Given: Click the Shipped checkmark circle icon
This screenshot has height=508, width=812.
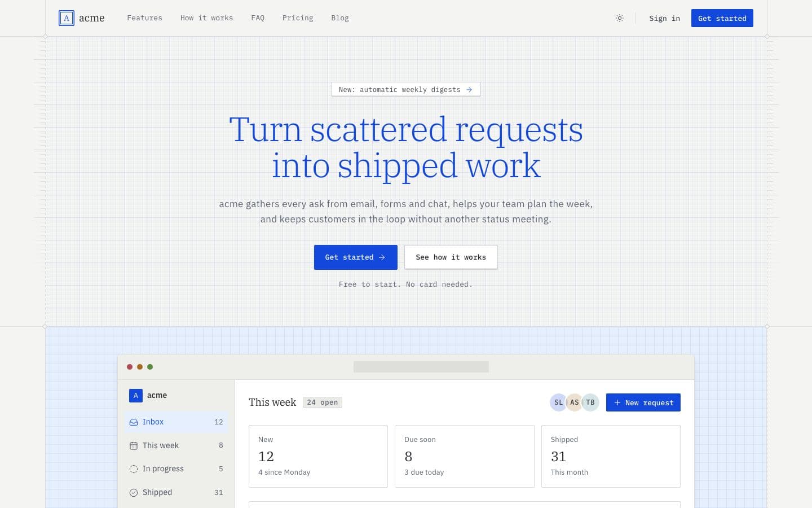Looking at the screenshot, I should 134,493.
